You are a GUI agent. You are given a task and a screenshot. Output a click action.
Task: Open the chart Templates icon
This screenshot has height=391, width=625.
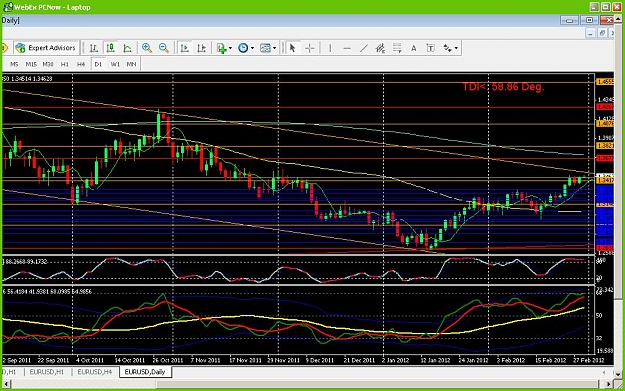[x=265, y=48]
